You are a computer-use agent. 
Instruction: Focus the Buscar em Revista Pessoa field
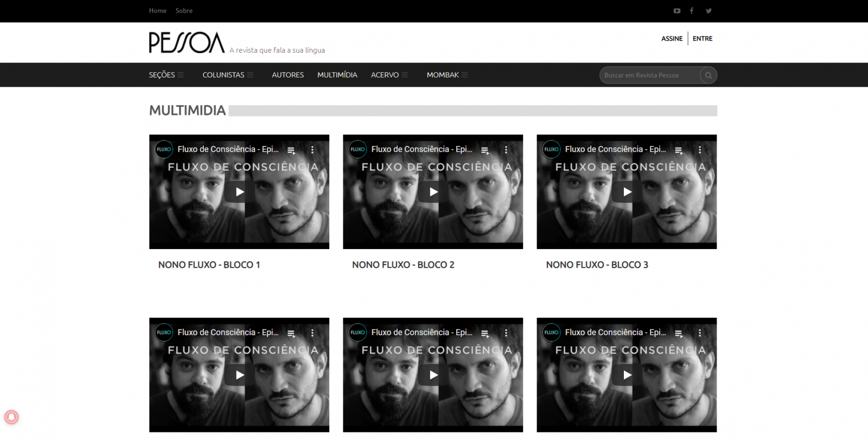pos(649,75)
